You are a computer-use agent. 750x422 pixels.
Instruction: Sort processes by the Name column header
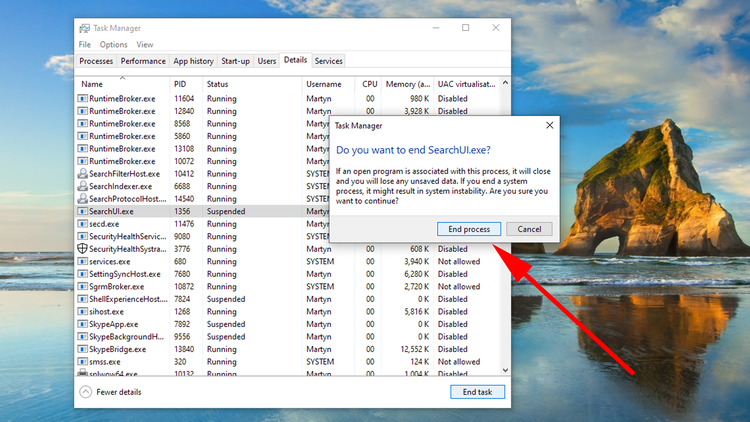tap(92, 84)
